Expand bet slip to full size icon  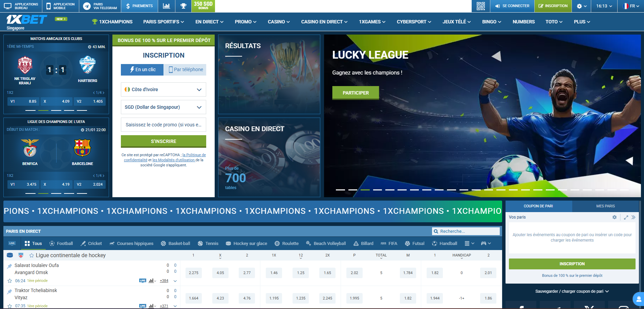click(x=626, y=217)
